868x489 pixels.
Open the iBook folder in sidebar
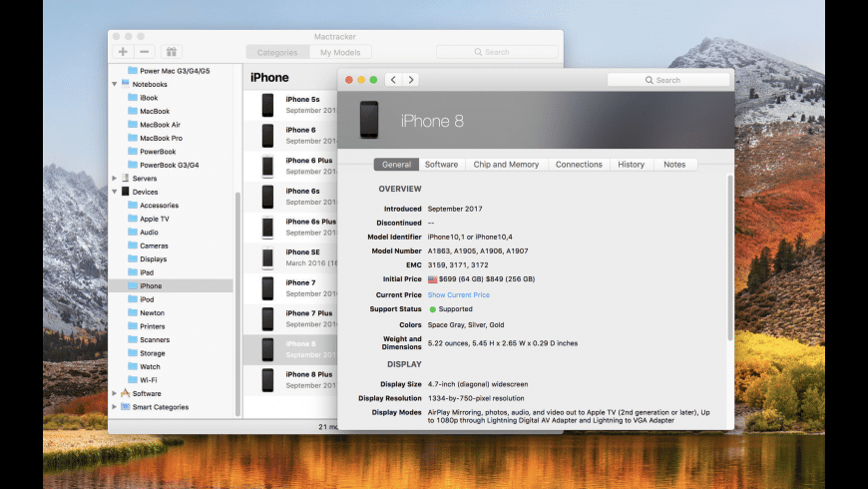click(x=143, y=98)
